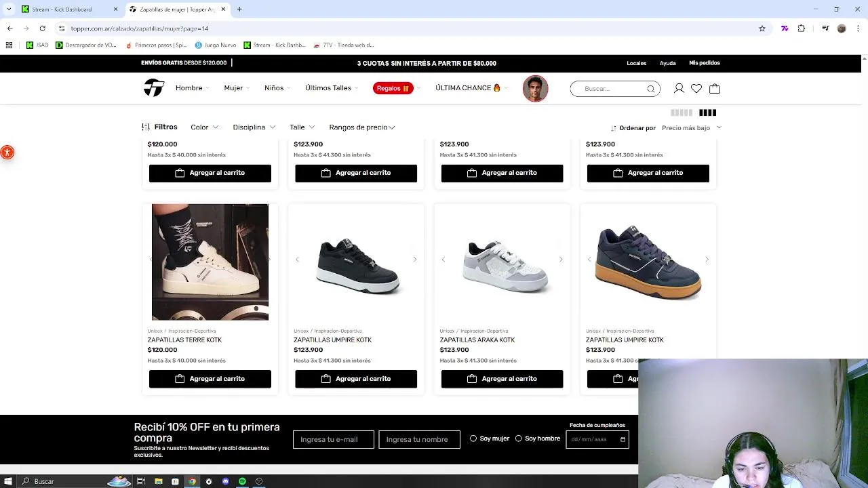868x488 pixels.
Task: Open the birthday date picker
Action: point(623,439)
